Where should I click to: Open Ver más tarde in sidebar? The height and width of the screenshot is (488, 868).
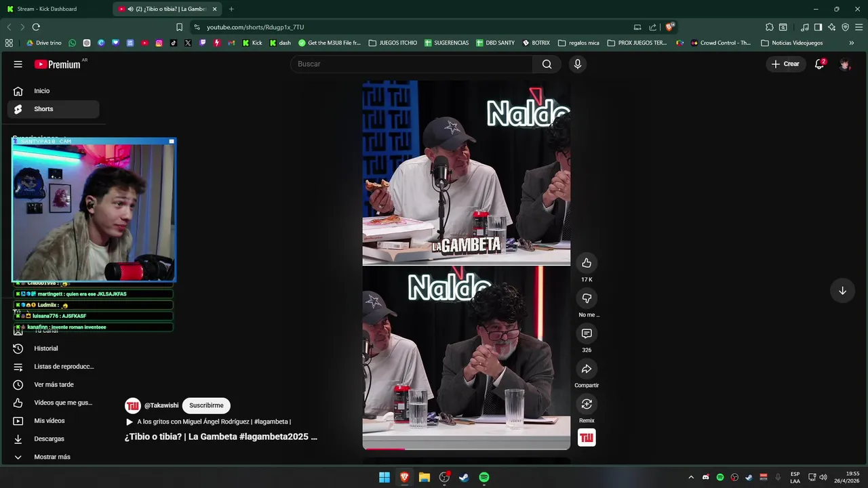(53, 384)
